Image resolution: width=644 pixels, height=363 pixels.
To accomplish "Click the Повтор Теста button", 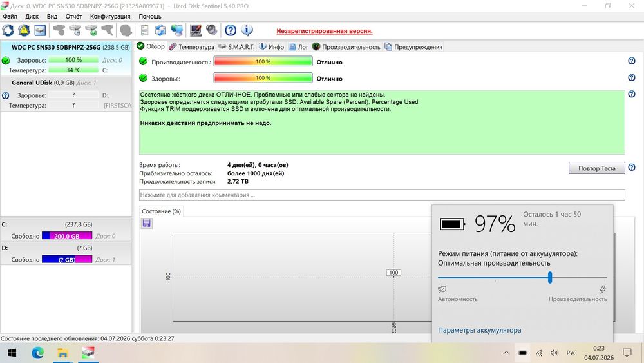I will pos(597,168).
